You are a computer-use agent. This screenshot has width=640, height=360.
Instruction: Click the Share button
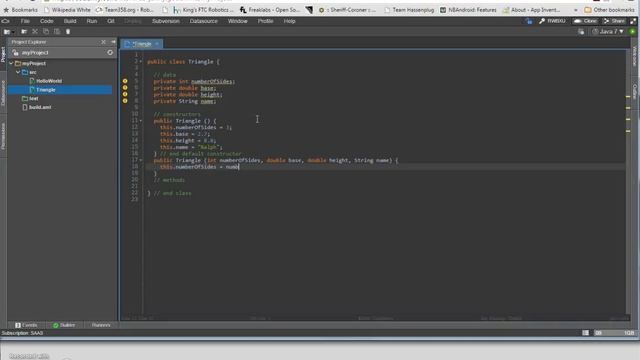click(614, 21)
